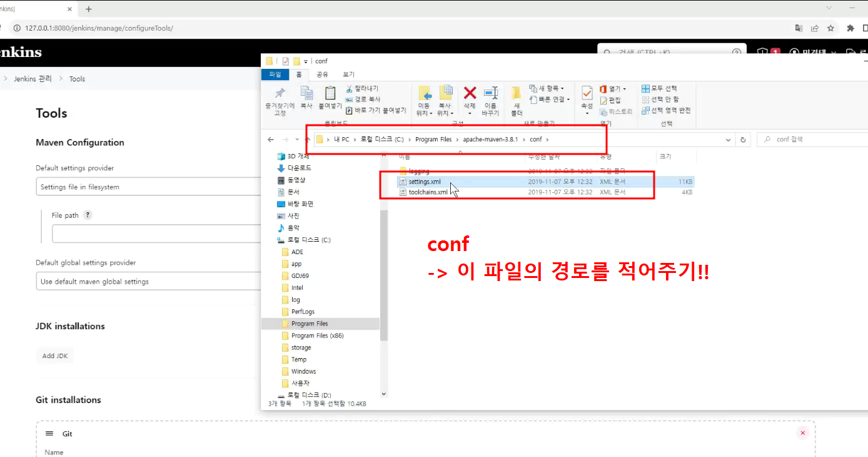
Task: Click the Add JDK button
Action: pyautogui.click(x=54, y=356)
